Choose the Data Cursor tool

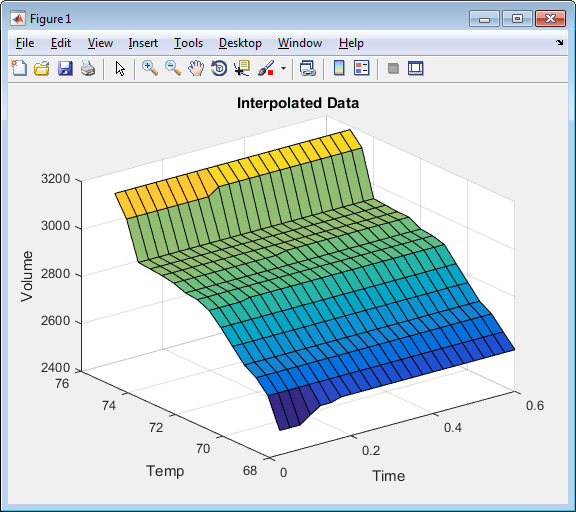click(242, 68)
